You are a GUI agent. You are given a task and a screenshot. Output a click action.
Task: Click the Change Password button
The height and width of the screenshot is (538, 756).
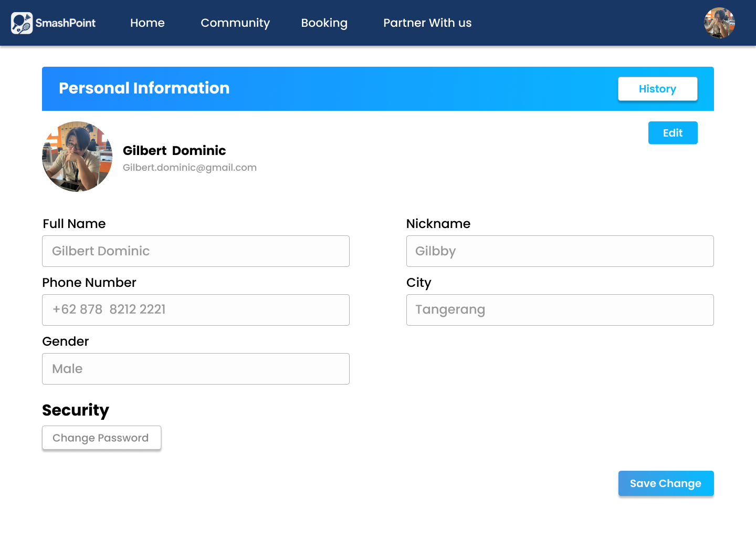coord(101,438)
